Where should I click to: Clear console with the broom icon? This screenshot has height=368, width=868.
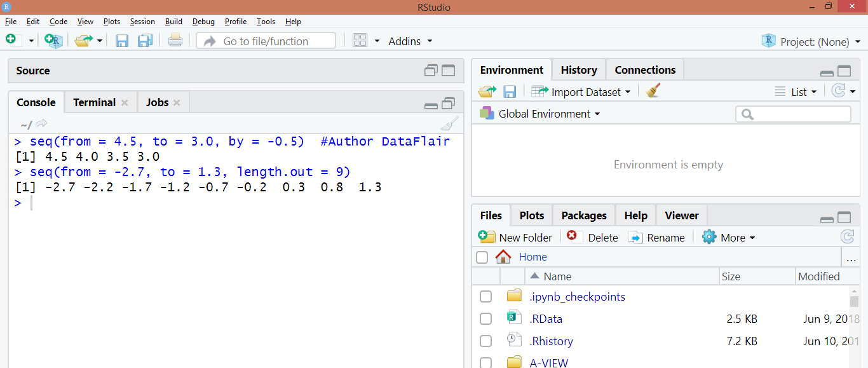(449, 124)
